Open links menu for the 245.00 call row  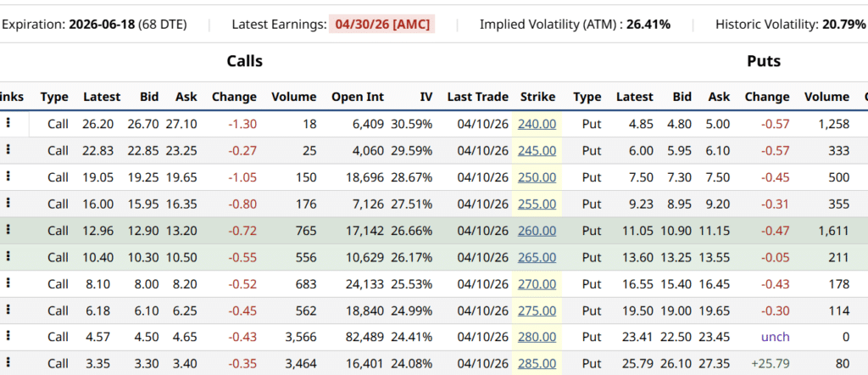point(8,150)
